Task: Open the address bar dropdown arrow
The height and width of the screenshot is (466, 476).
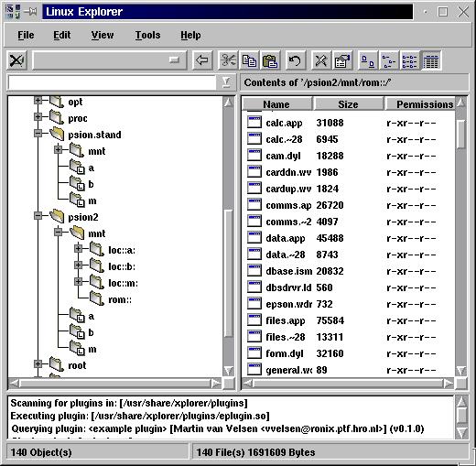Action: pyautogui.click(x=226, y=82)
